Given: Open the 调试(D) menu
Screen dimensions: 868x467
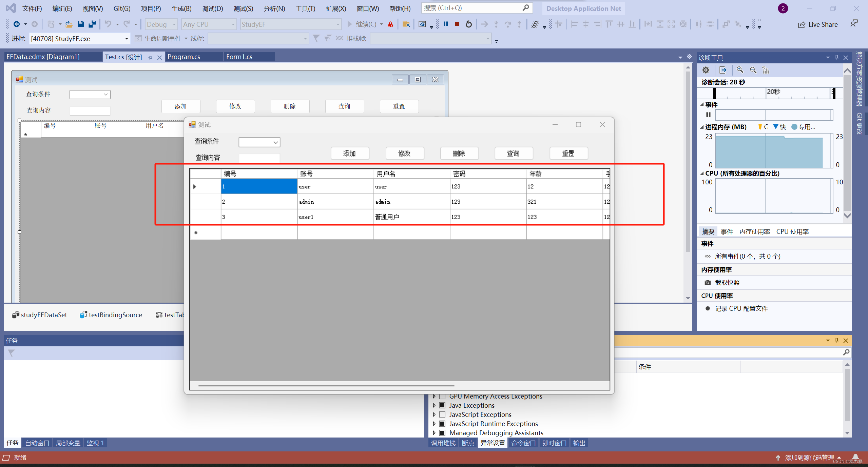Looking at the screenshot, I should tap(212, 8).
